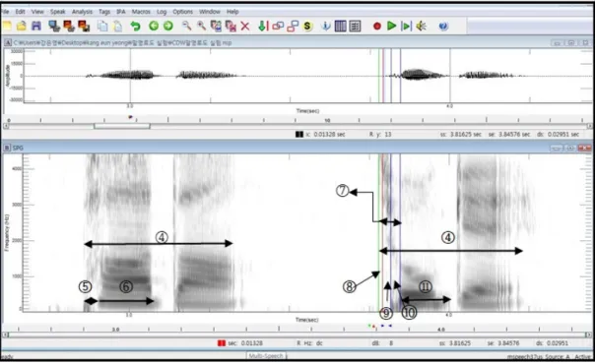Click the 'dB: 8' SPG status value
Image resolution: width=595 pixels, height=364 pixels.
pos(382,343)
